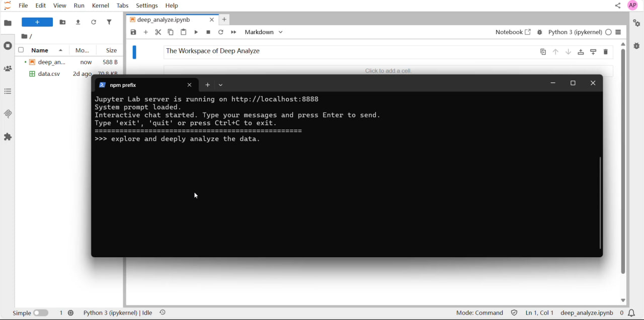This screenshot has height=320, width=644.
Task: Open the Markdown cell type dropdown
Action: coord(264,32)
